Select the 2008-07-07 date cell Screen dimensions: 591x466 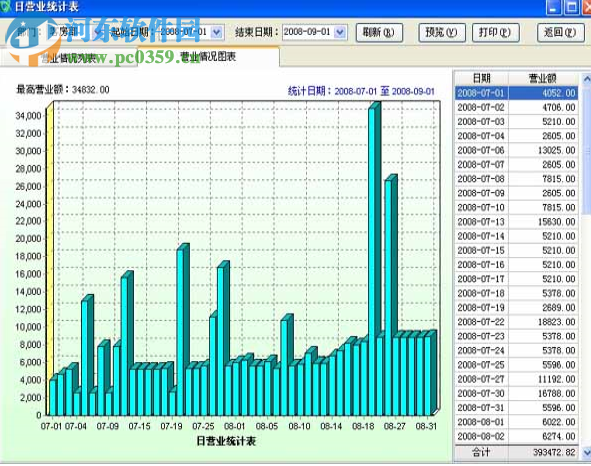coord(481,165)
